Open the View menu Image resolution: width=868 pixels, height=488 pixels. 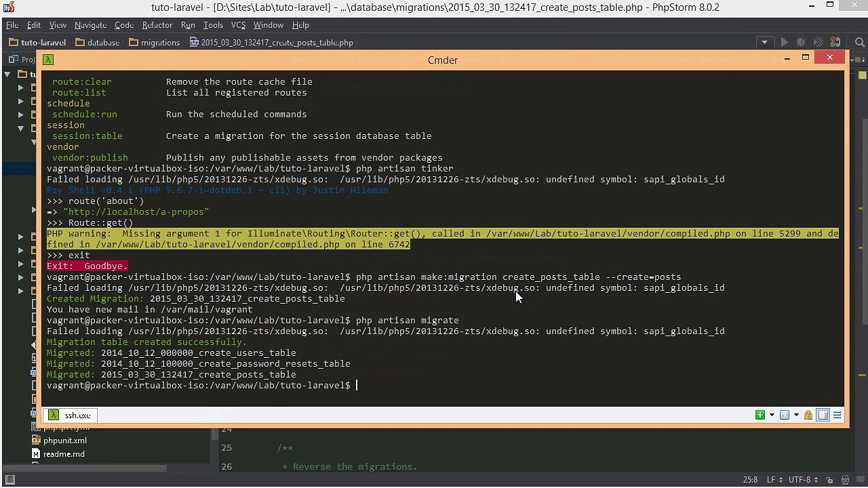pyautogui.click(x=58, y=25)
